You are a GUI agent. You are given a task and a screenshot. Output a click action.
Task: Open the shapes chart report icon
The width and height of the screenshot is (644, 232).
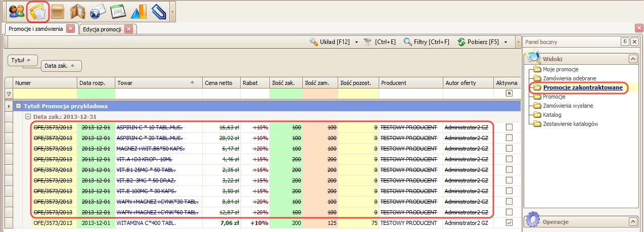[137, 11]
